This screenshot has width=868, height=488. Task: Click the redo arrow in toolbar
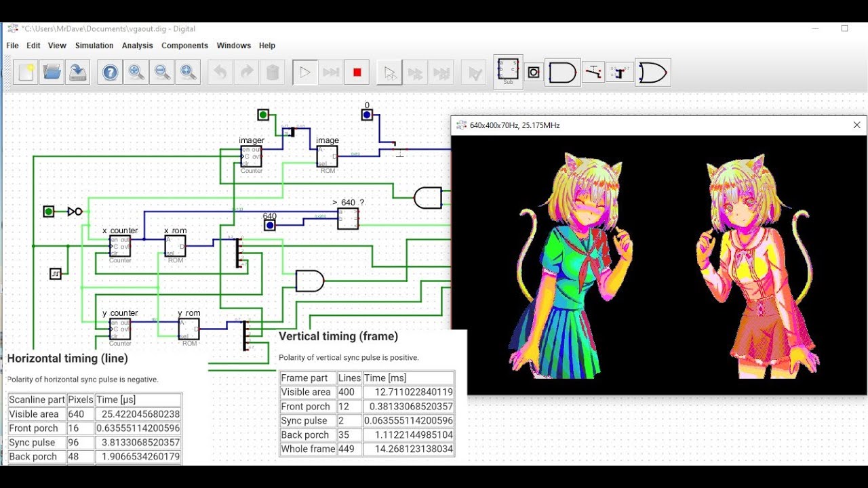pos(246,72)
